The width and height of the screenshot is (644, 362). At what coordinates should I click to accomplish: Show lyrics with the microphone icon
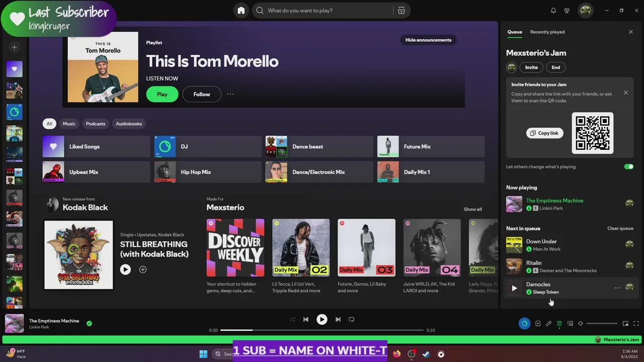pyautogui.click(x=549, y=324)
